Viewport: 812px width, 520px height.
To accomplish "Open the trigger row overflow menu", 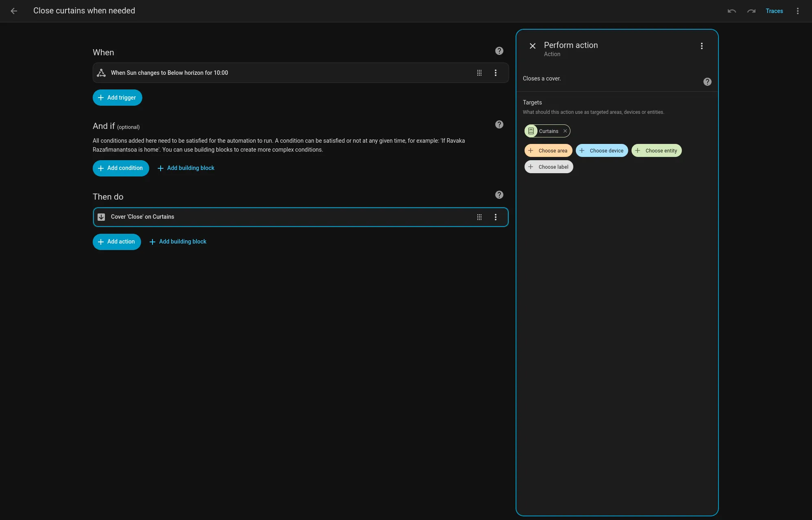I will (496, 73).
